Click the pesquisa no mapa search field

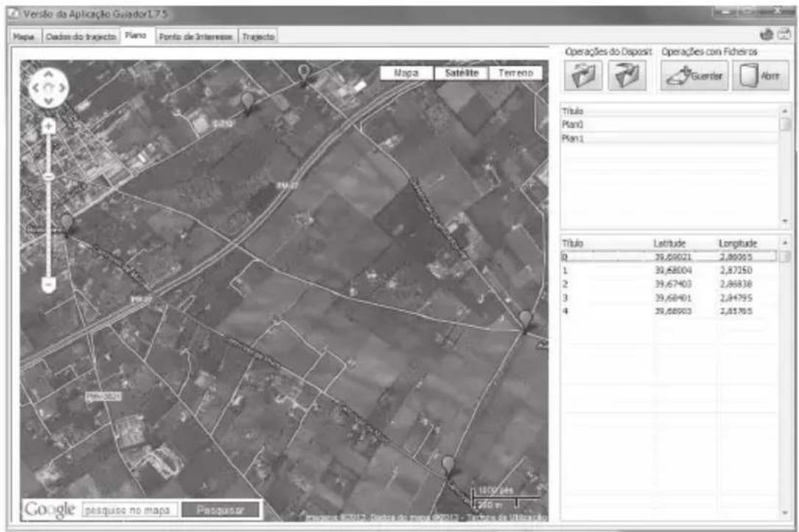pyautogui.click(x=130, y=510)
